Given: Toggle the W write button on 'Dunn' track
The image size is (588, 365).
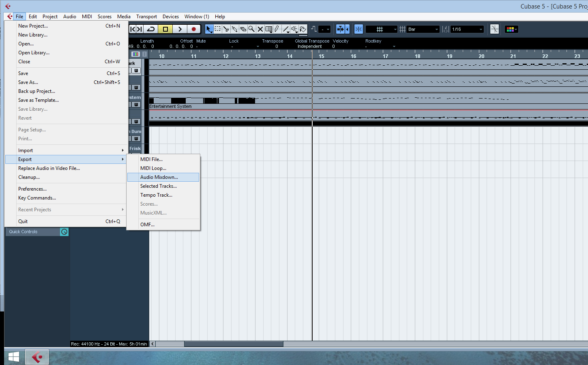Looking at the screenshot, I should point(136,139).
